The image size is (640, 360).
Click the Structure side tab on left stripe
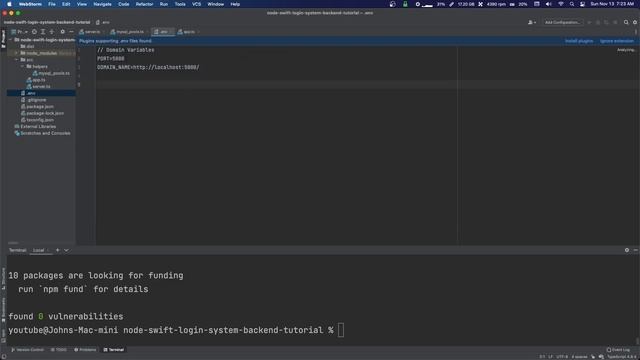pos(3,279)
